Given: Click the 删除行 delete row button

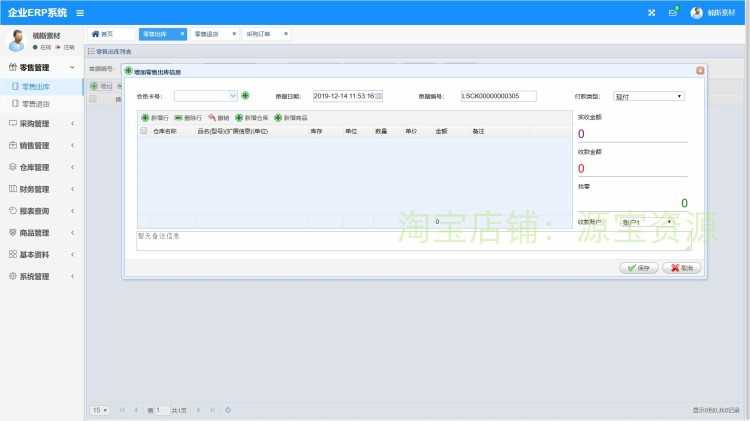Looking at the screenshot, I should click(188, 118).
